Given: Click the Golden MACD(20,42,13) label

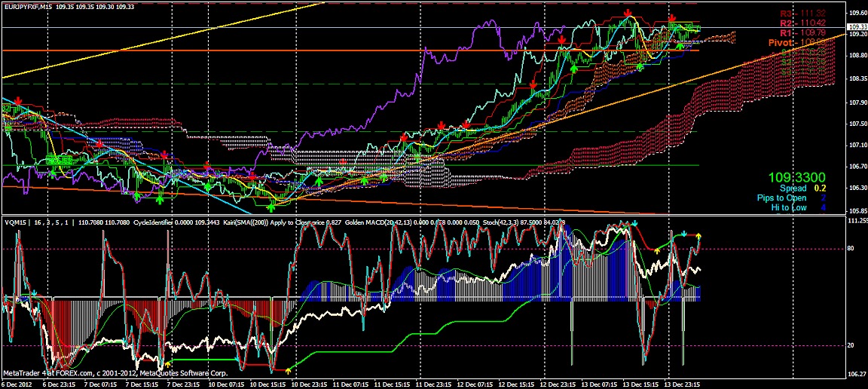Looking at the screenshot, I should click(379, 222).
